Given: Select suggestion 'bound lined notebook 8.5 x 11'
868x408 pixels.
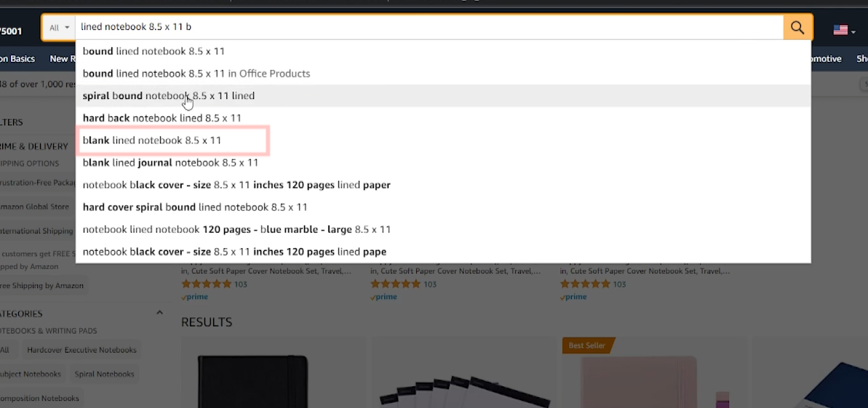Looking at the screenshot, I should click(x=443, y=51).
